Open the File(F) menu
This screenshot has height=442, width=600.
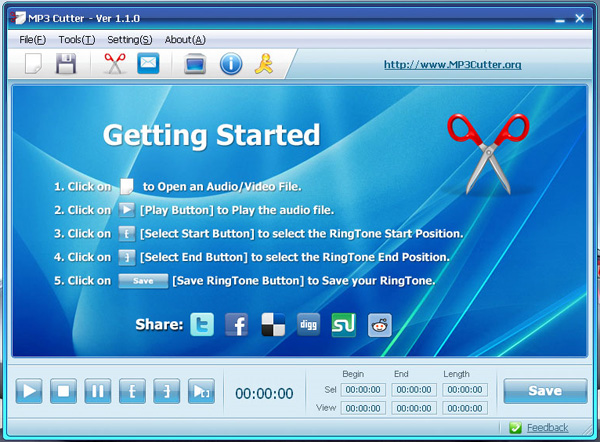click(x=33, y=39)
